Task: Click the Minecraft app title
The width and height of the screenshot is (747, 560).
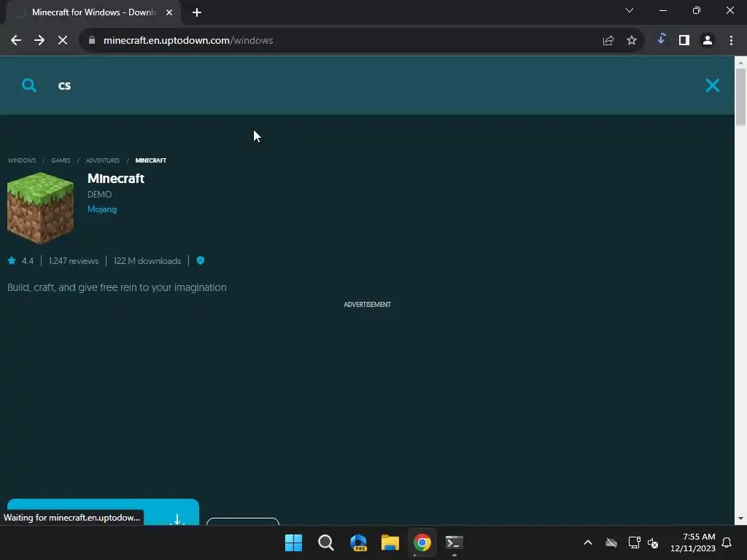Action: pyautogui.click(x=116, y=179)
